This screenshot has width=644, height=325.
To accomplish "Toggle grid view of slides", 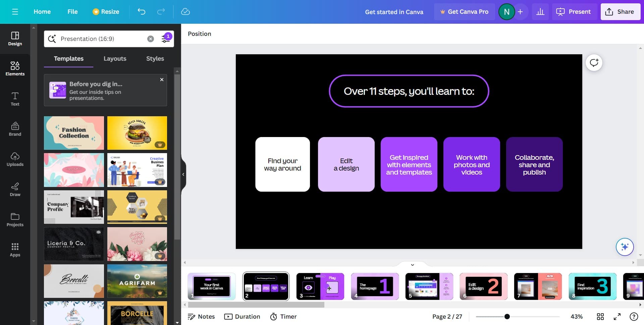I will tap(600, 316).
